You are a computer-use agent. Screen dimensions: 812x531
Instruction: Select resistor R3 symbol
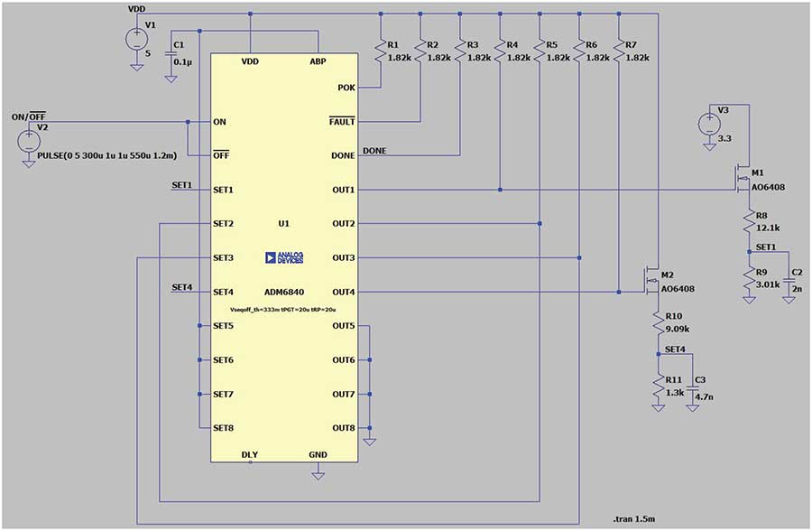tap(460, 51)
